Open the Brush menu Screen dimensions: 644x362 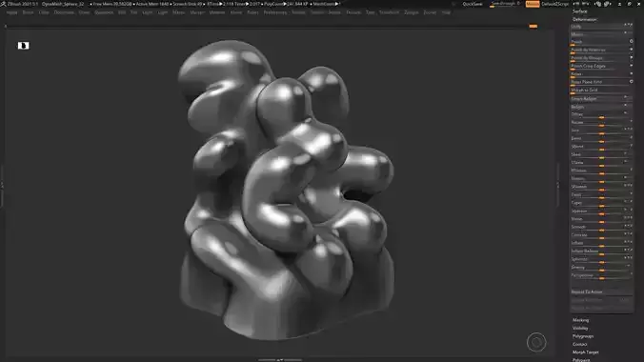pos(28,12)
